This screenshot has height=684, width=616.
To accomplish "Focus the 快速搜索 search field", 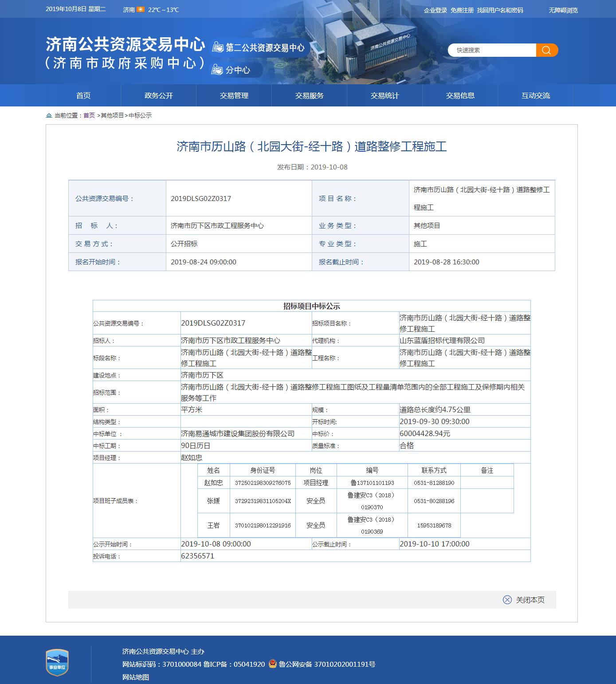I will click(x=493, y=50).
